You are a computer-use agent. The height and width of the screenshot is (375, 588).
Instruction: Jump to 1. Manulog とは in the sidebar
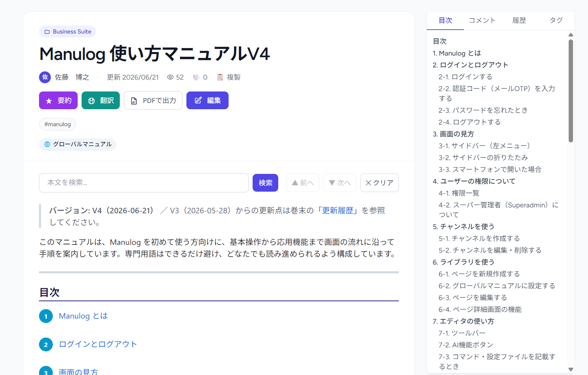point(457,53)
